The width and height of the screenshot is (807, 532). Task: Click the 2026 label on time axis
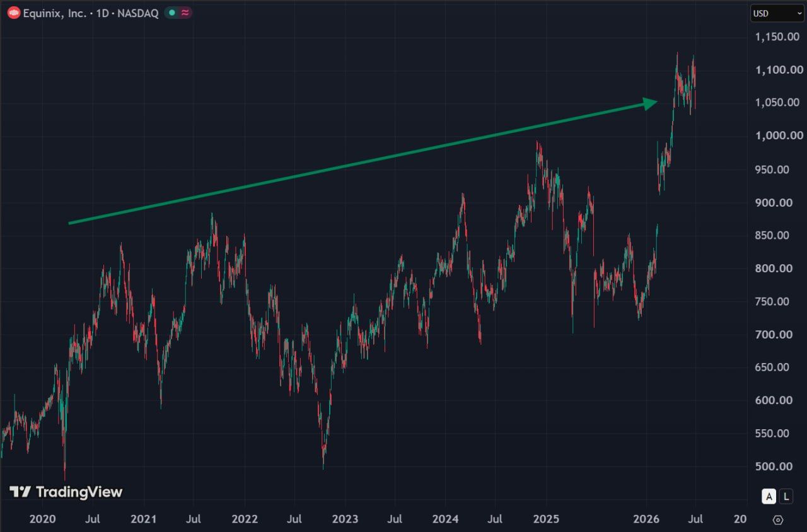pos(646,519)
